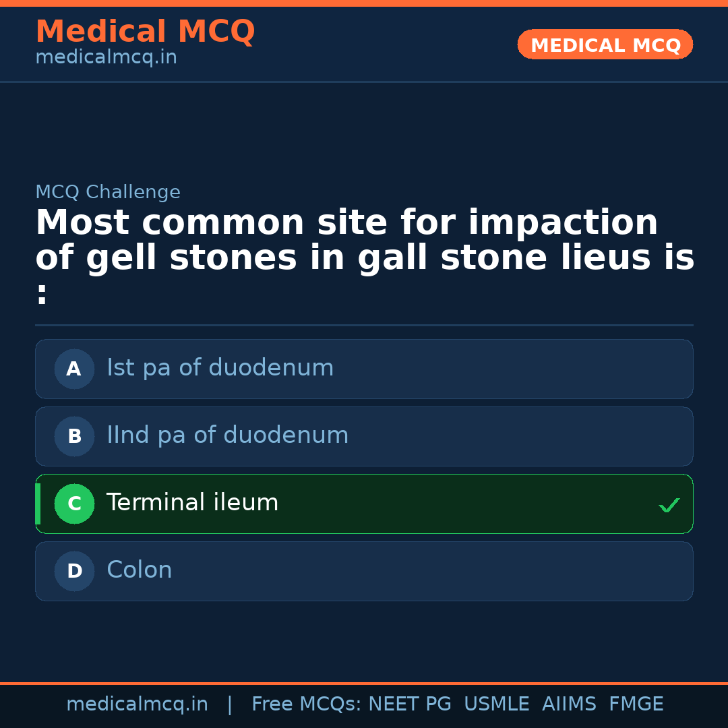The height and width of the screenshot is (728, 728).
Task: Click the 'Free MCQs:' footer text
Action: click(306, 704)
